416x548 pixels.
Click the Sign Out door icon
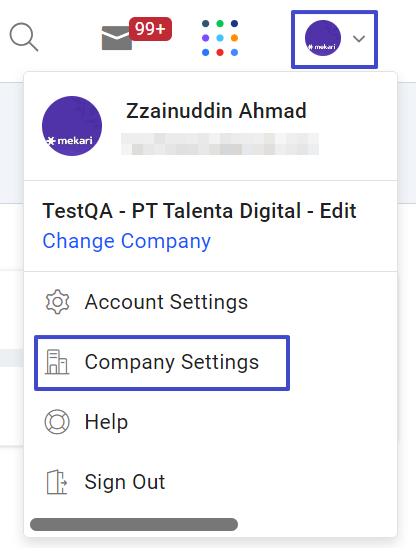(57, 482)
